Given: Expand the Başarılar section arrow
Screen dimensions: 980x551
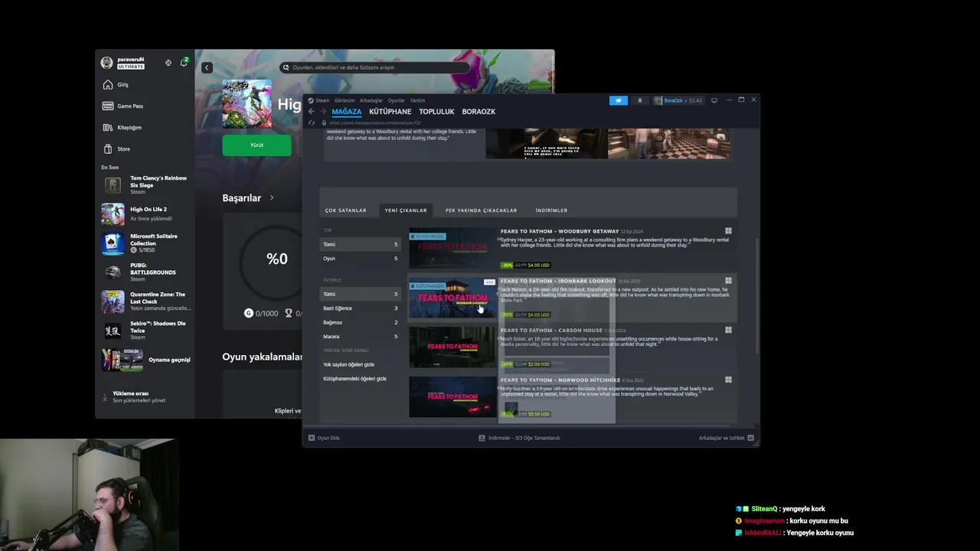Looking at the screenshot, I should click(x=271, y=197).
